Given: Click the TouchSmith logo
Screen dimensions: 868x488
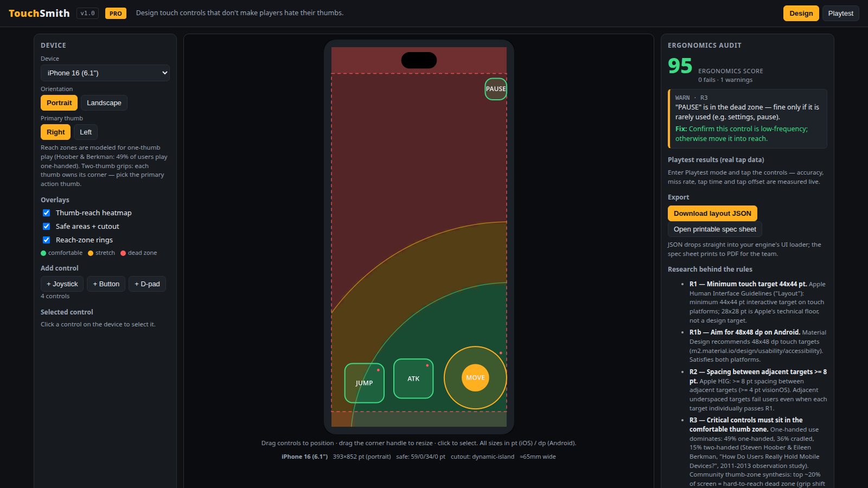Looking at the screenshot, I should coord(39,13).
